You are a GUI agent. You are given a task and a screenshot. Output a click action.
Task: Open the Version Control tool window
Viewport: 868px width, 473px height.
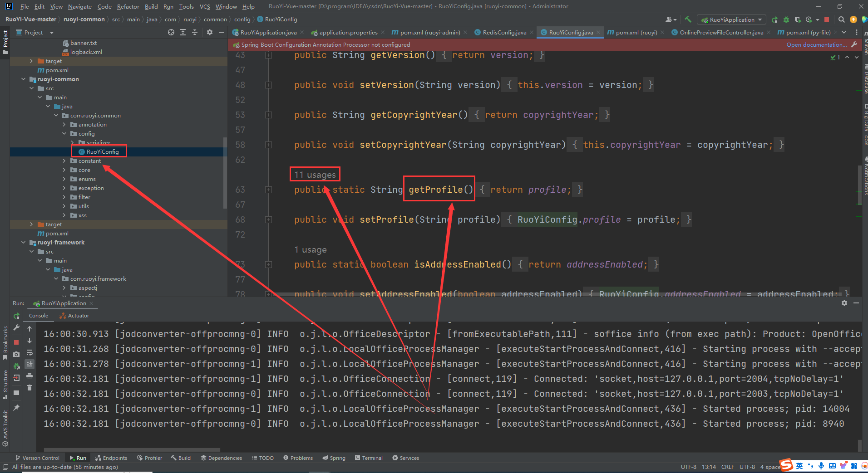point(37,458)
